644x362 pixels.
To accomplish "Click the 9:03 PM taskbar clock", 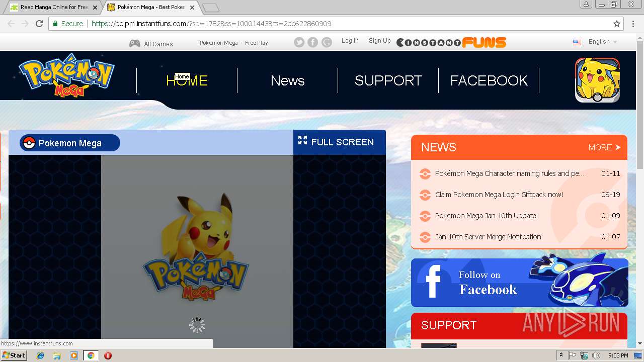I will tap(618, 355).
